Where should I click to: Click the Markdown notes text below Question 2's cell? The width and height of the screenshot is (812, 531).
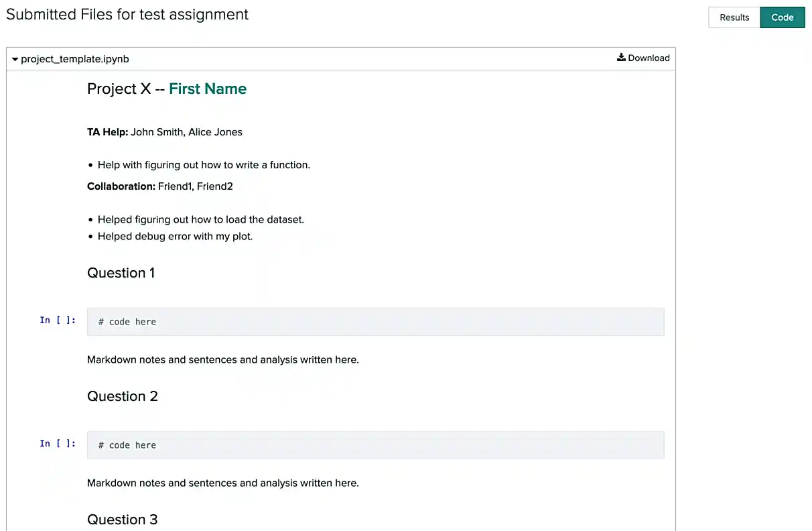click(223, 483)
